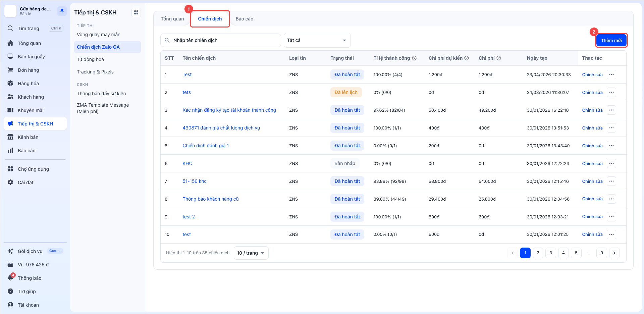The image size is (644, 314).
Task: Open the Ví wallet 976.425 đ entry
Action: pyautogui.click(x=35, y=265)
